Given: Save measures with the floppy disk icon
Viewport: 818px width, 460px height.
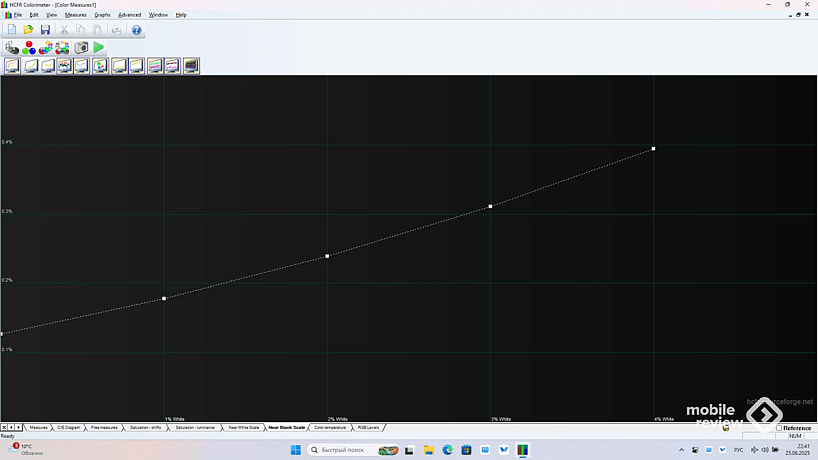Looking at the screenshot, I should pos(45,30).
